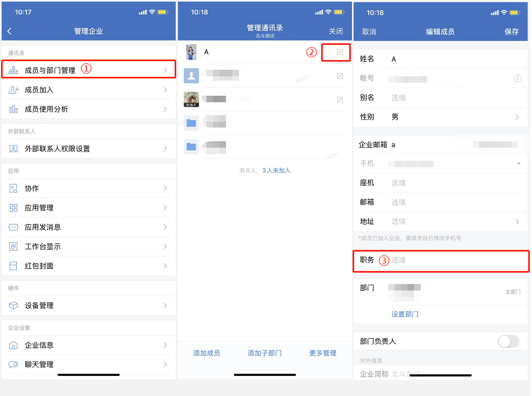Tap the 3人未加入 link
532x396 pixels.
click(276, 170)
